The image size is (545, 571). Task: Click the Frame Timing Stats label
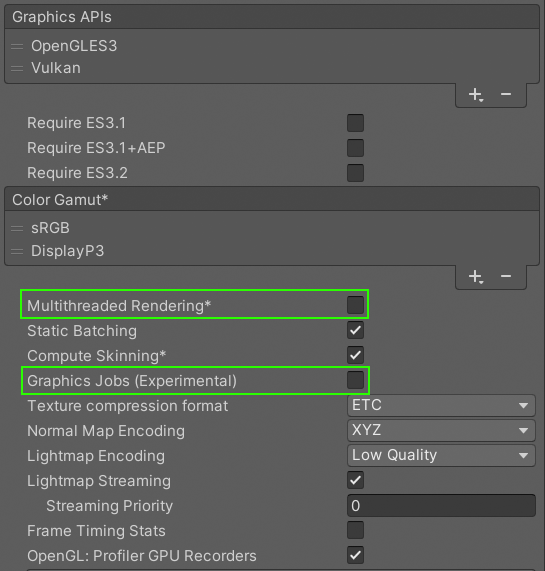click(x=96, y=531)
